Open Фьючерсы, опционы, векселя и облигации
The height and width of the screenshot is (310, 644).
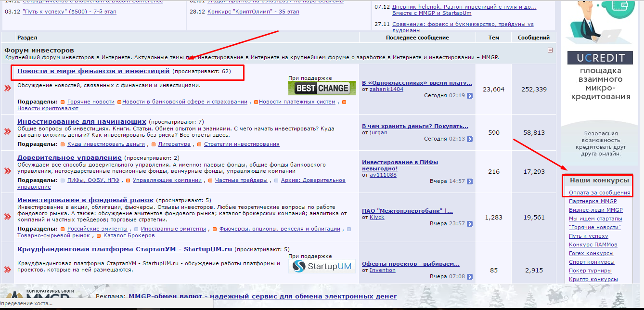pyautogui.click(x=280, y=229)
